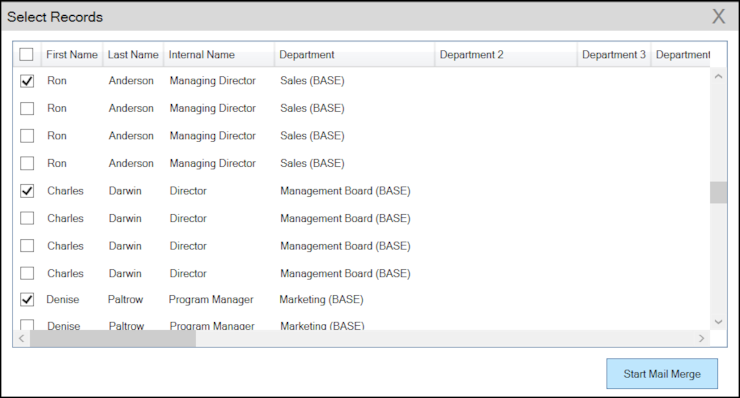
Task: Click 'Denise' in the checked Paltrow row
Action: [63, 299]
